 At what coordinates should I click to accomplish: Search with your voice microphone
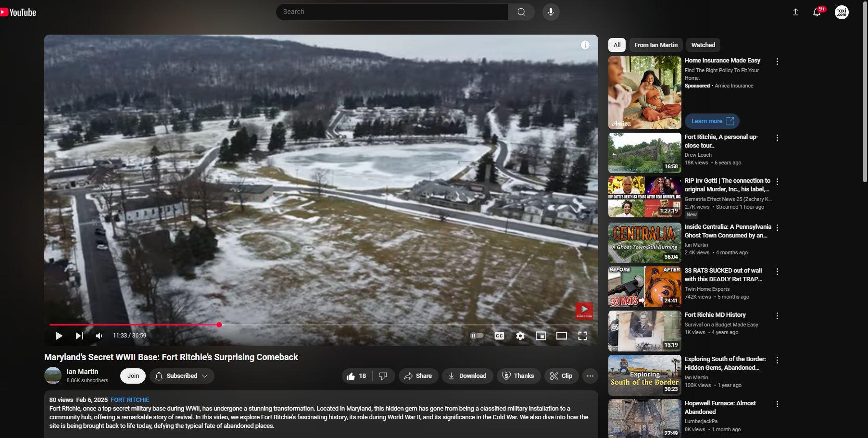click(x=551, y=12)
